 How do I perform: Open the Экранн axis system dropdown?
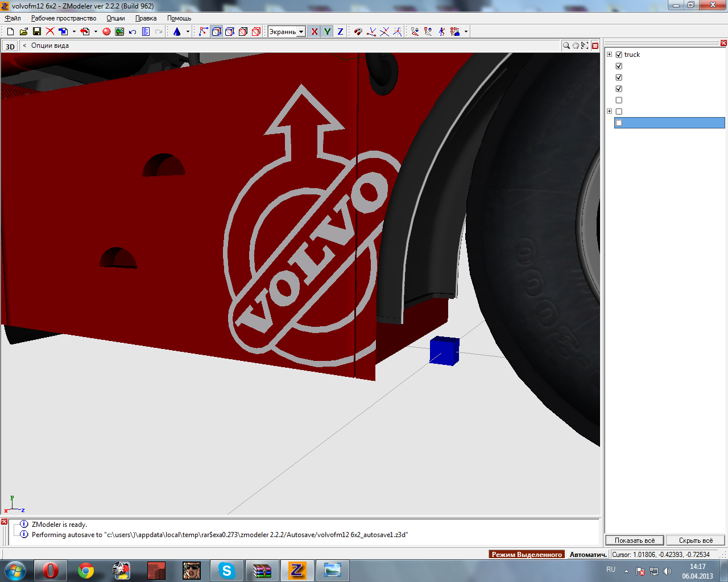[301, 32]
